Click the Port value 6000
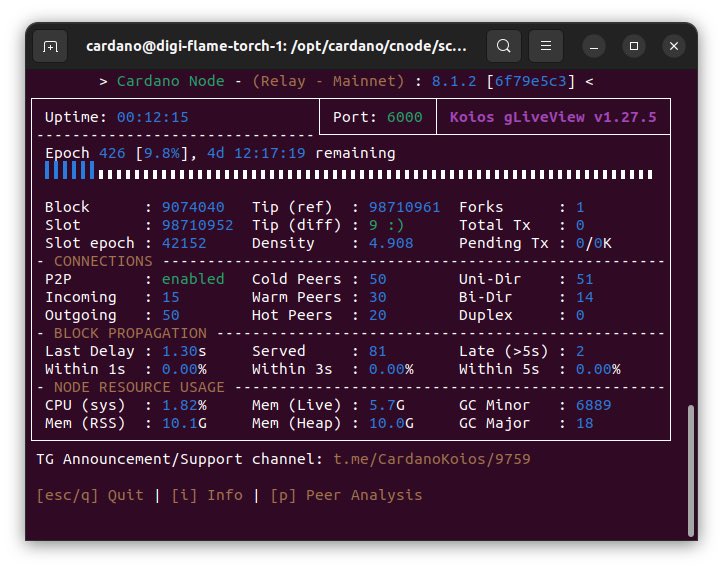This screenshot has height=569, width=723. 404,117
